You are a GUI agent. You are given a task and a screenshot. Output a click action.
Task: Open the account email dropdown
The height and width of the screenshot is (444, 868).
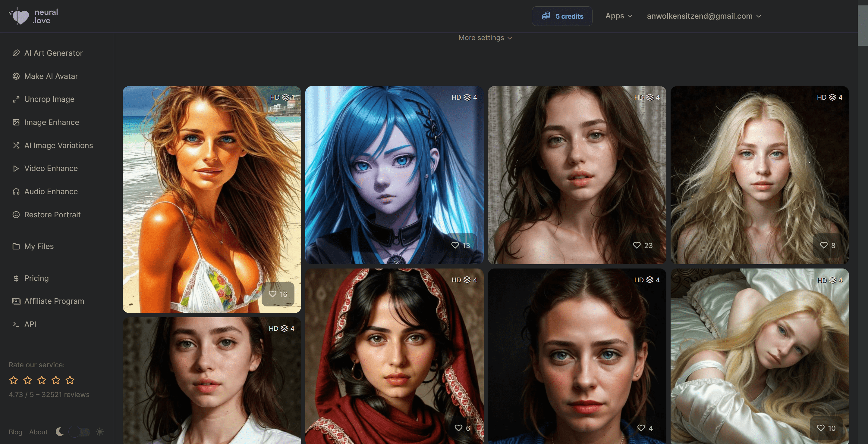pos(703,16)
